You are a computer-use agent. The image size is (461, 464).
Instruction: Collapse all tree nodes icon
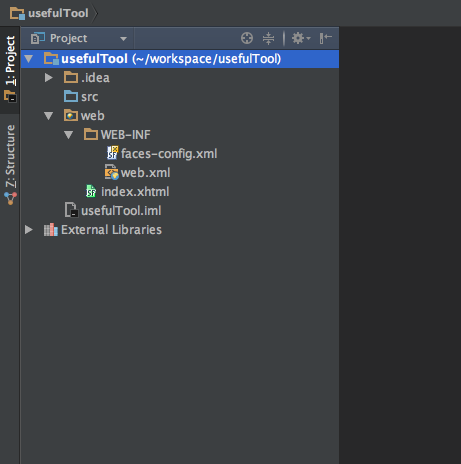268,38
